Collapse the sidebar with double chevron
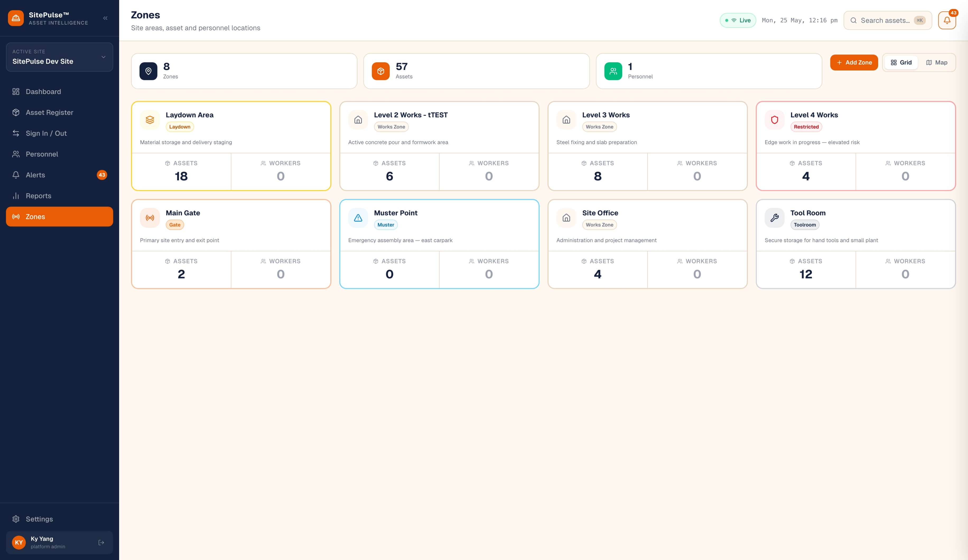The height and width of the screenshot is (560, 968). tap(105, 18)
